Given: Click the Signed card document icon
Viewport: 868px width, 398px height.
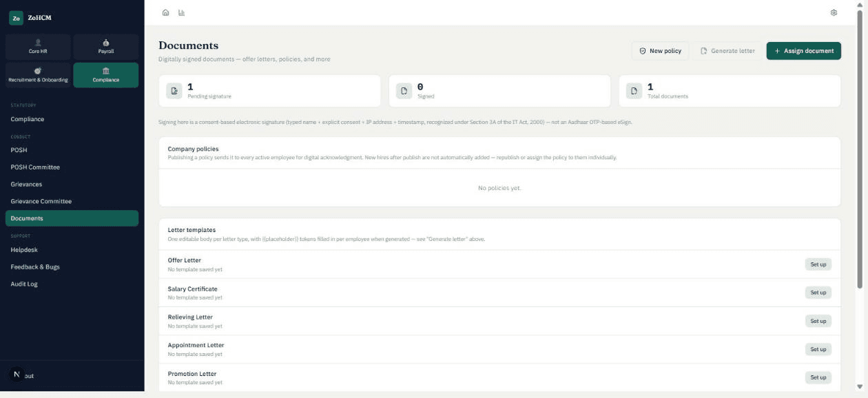Looking at the screenshot, I should (x=404, y=90).
